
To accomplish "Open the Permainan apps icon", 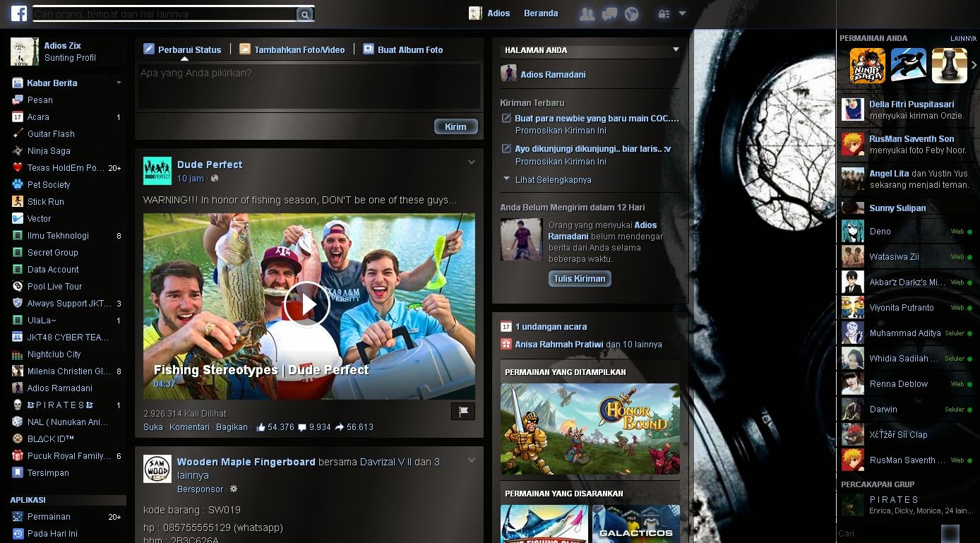I will [x=18, y=517].
